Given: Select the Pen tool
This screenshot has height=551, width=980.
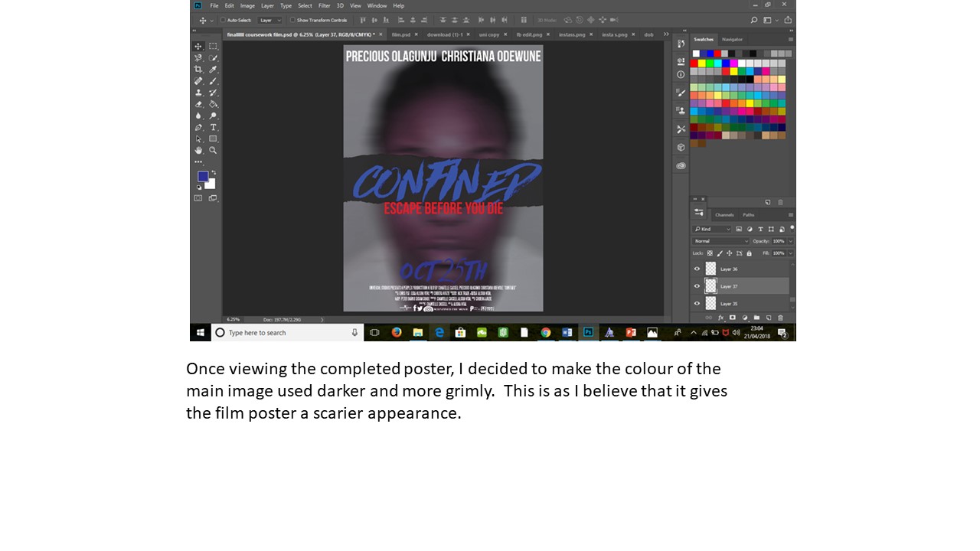Looking at the screenshot, I should tap(198, 127).
